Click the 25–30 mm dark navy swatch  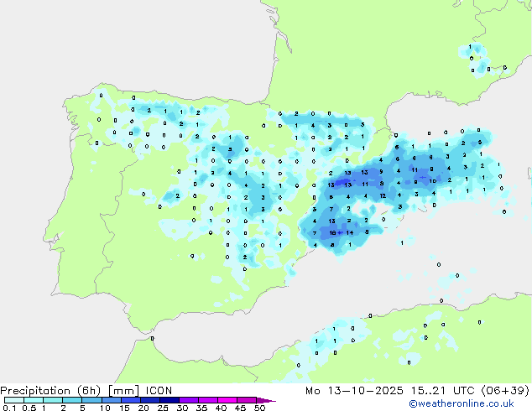point(169,400)
